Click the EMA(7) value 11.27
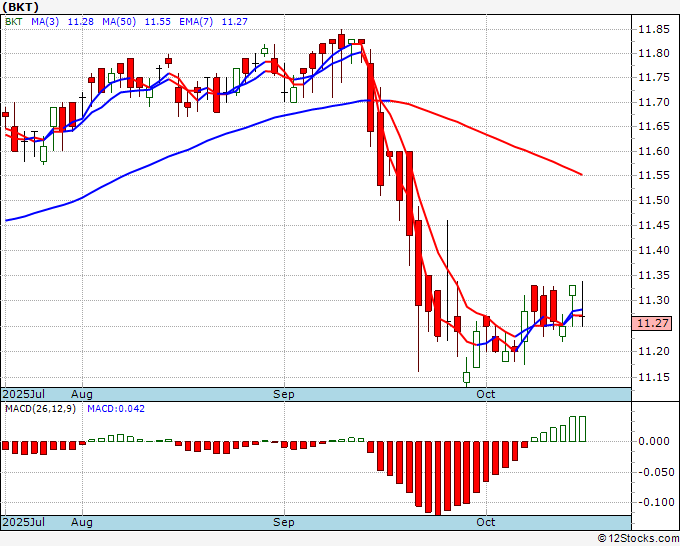680x546 pixels. point(234,21)
